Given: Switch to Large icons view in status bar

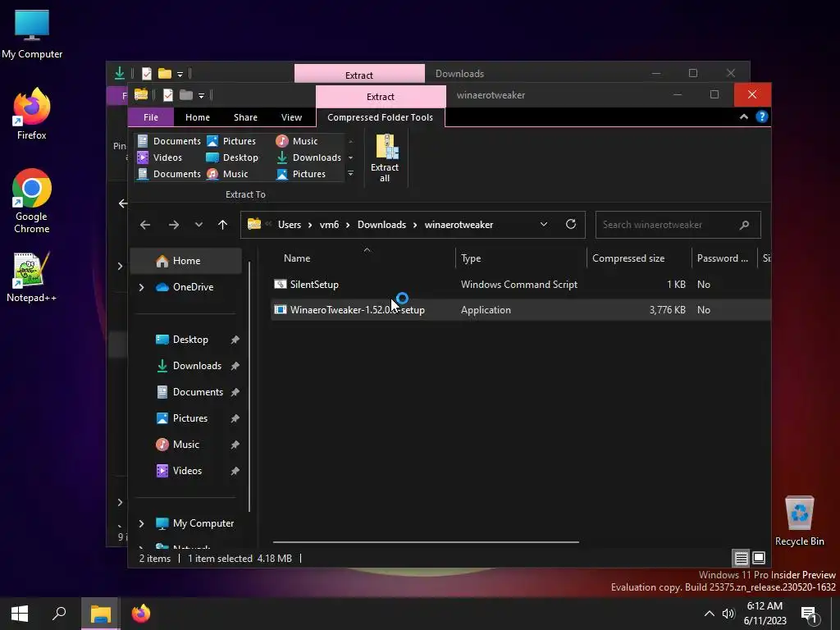Looking at the screenshot, I should [759, 558].
